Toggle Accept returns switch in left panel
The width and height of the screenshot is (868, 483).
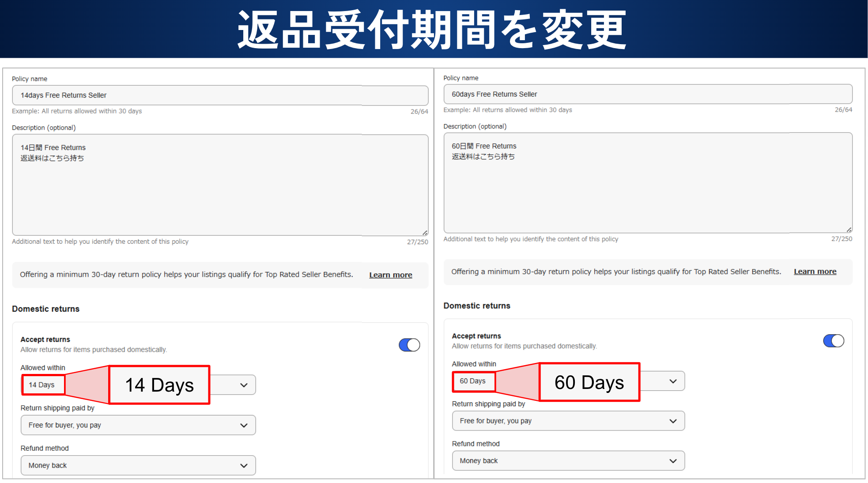point(409,345)
